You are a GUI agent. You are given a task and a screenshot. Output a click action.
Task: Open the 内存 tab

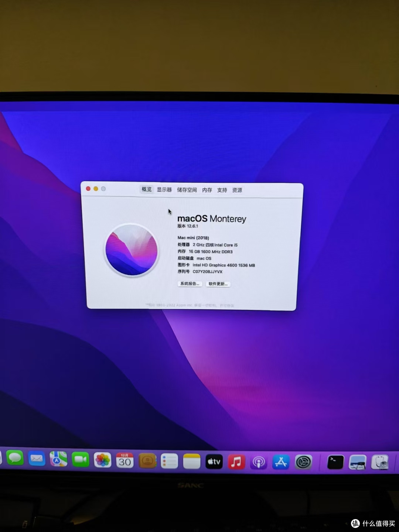coord(207,190)
